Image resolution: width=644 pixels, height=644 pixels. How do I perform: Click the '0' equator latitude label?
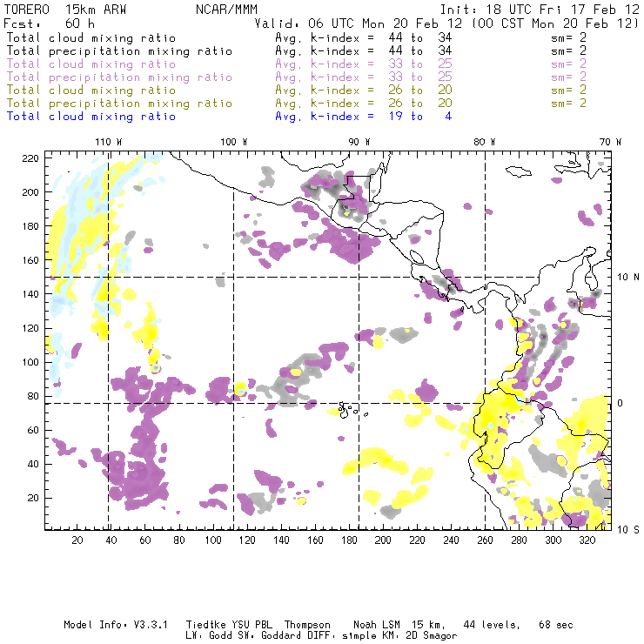tap(621, 403)
